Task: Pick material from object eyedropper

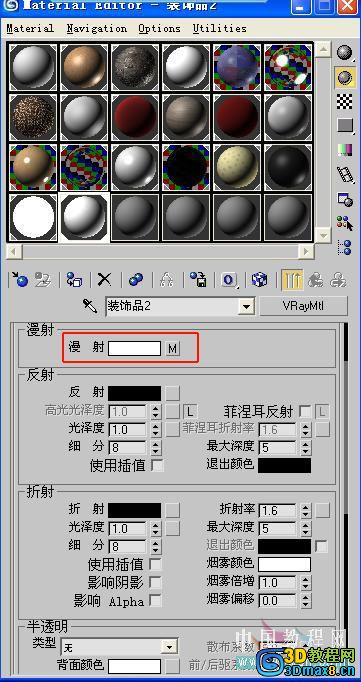Action: 90,306
